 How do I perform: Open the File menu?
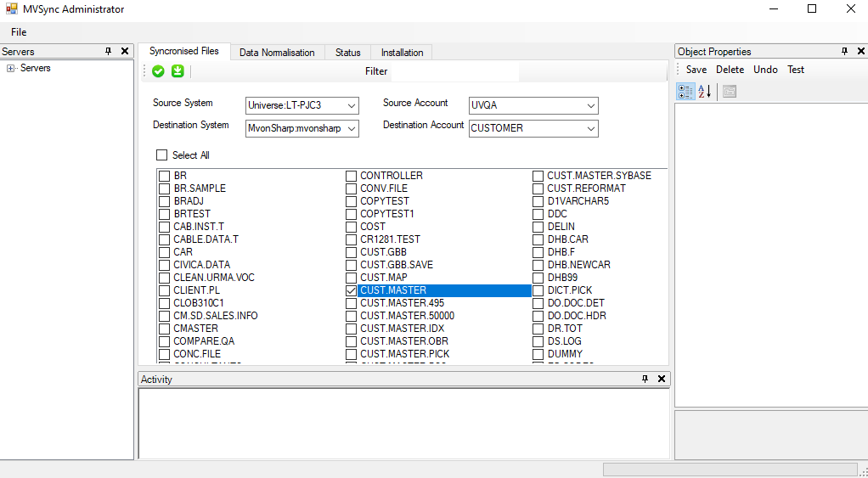(19, 32)
